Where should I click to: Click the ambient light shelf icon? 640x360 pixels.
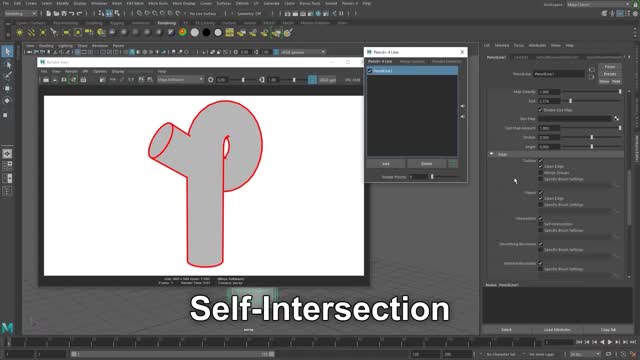tap(19, 32)
